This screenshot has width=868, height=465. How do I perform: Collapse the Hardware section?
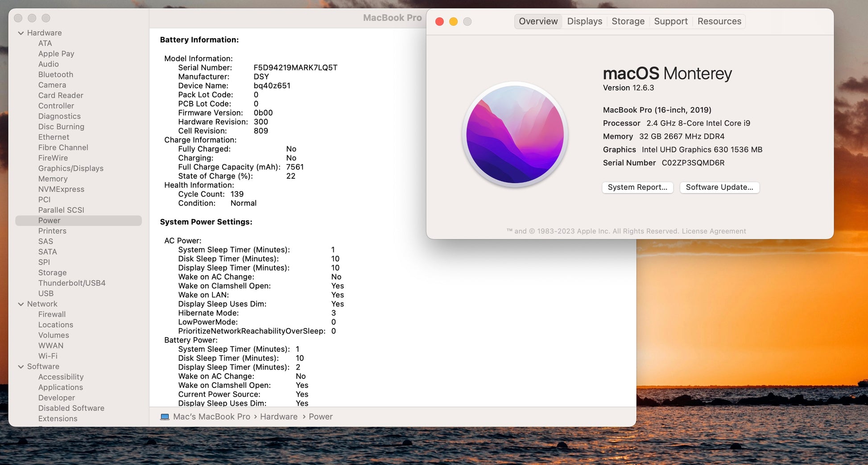[21, 33]
